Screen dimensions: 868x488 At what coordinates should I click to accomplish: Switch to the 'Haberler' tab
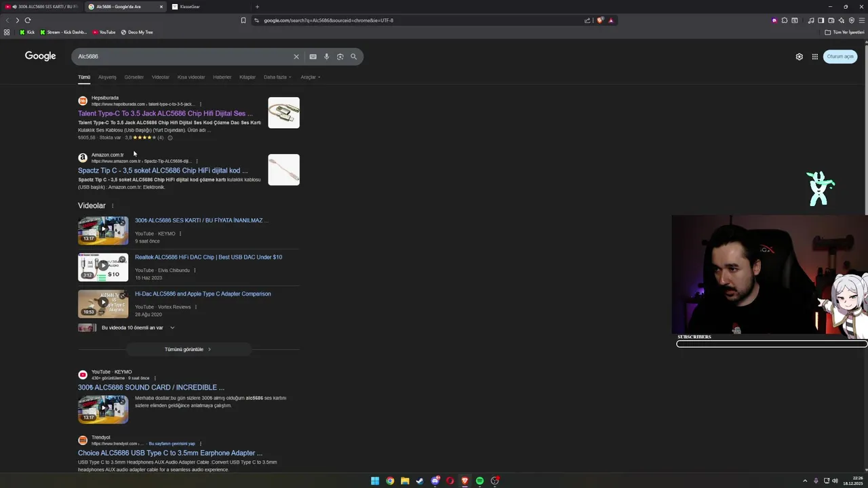click(222, 77)
